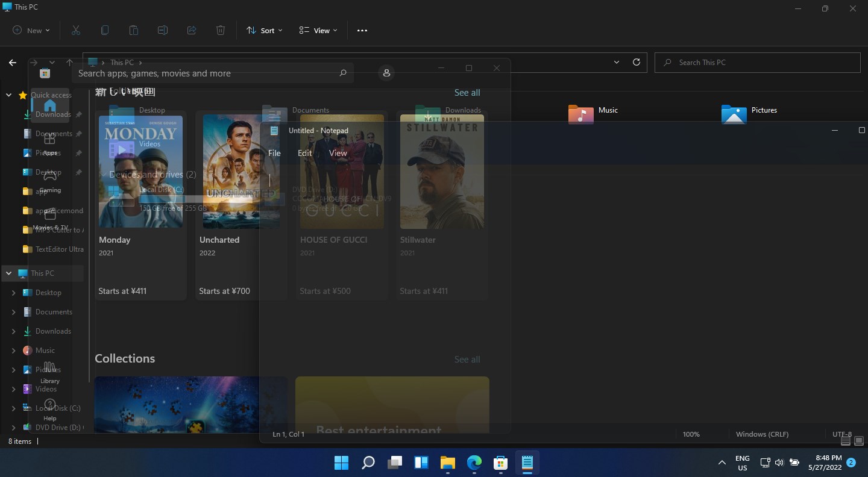The image size is (868, 477).
Task: Click Windows (CRLF) in Notepad status bar
Action: 762,434
